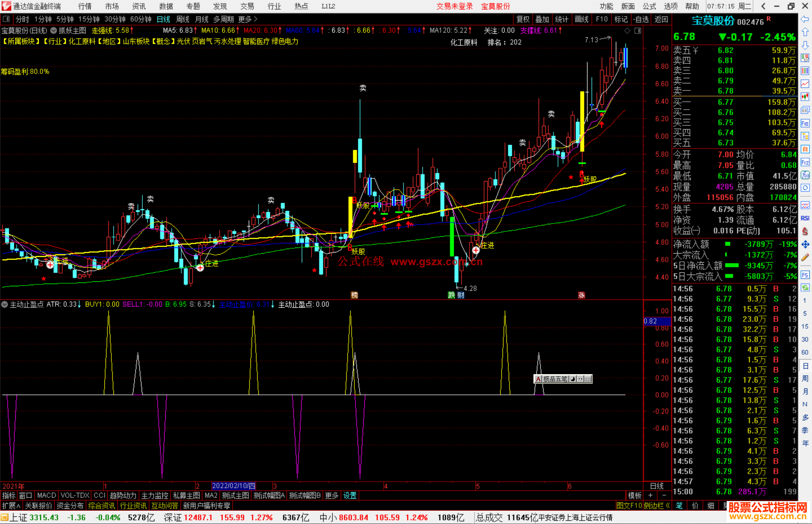The width and height of the screenshot is (812, 524).
Task: Click the 交易未登录 login link
Action: click(x=454, y=6)
